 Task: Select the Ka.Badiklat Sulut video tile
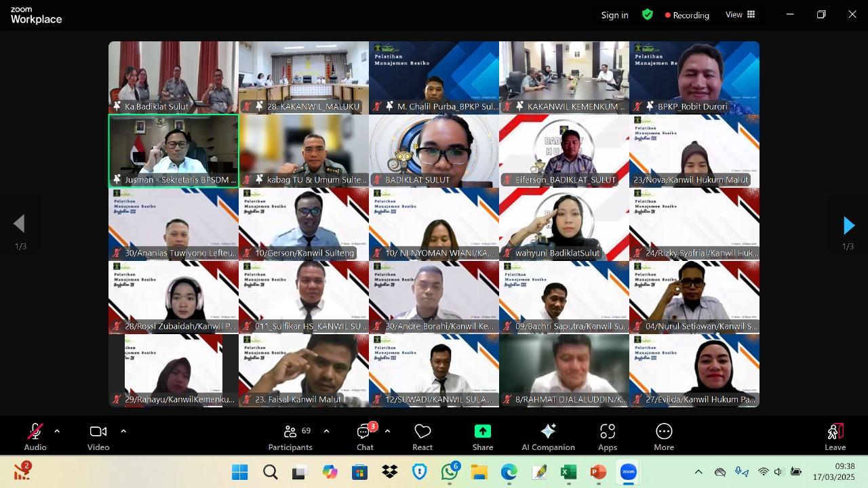point(174,77)
